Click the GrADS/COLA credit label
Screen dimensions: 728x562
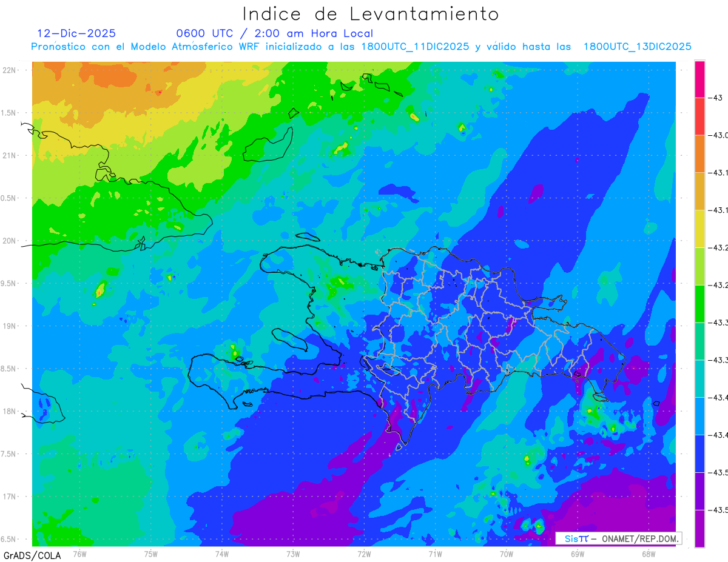pyautogui.click(x=32, y=555)
